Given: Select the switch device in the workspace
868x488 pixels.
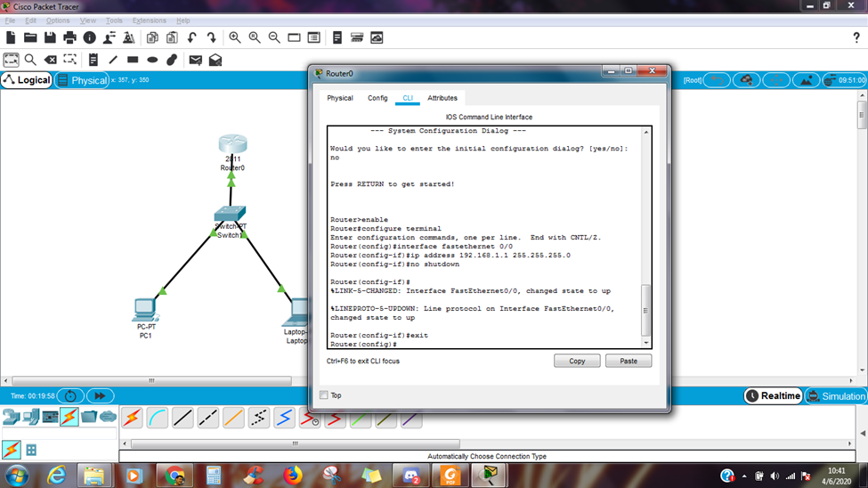Looking at the screenshot, I should 230,213.
